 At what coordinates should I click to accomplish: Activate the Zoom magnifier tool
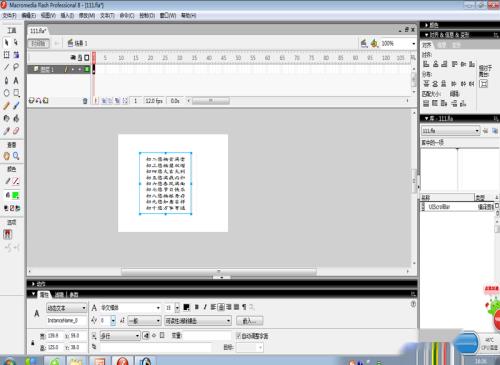click(x=16, y=156)
